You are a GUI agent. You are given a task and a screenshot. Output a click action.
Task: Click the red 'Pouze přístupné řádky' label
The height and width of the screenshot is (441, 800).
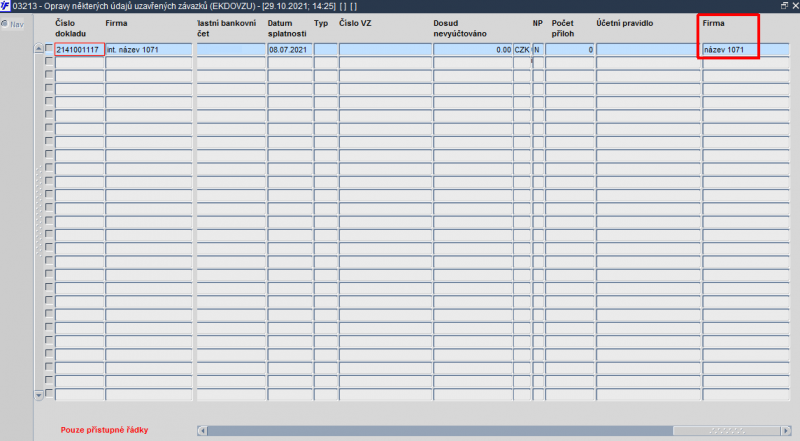pos(105,430)
